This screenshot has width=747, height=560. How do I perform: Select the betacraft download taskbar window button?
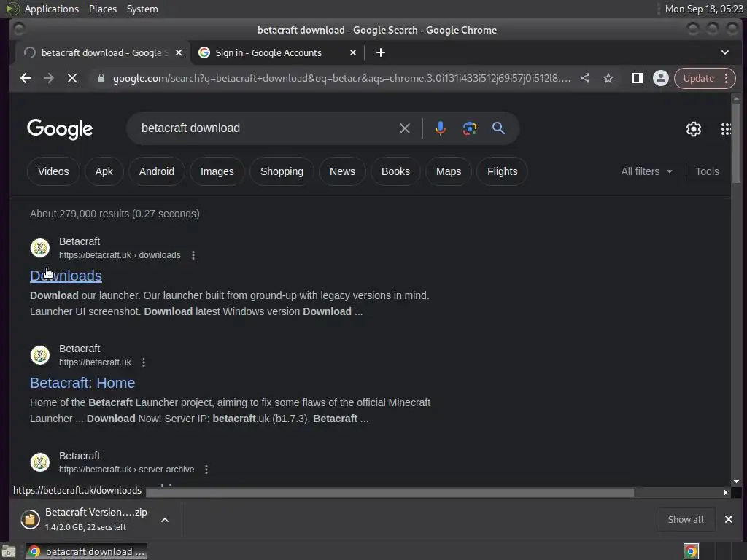[86, 551]
